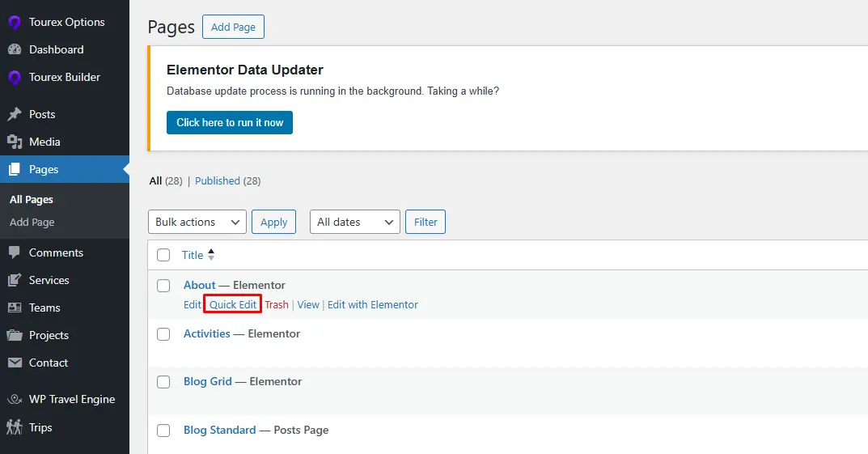Click the Services pencil icon
The height and width of the screenshot is (454, 868).
pos(15,280)
